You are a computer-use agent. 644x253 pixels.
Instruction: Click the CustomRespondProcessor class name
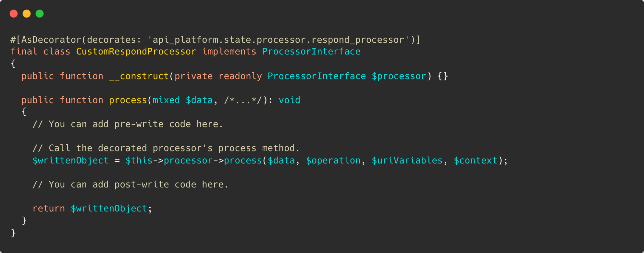pos(136,52)
